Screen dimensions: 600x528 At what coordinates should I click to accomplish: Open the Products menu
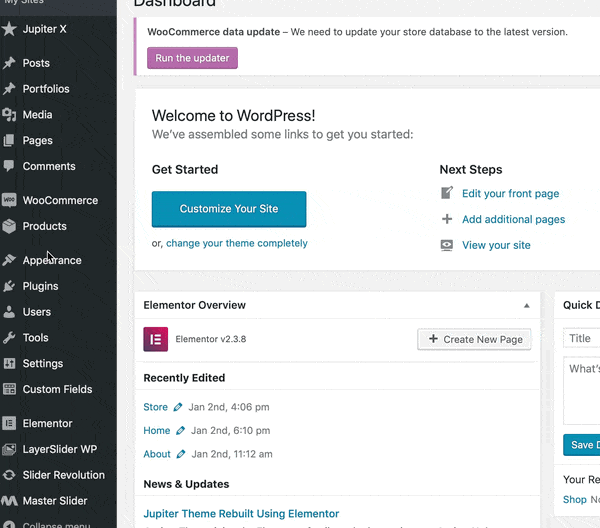(x=44, y=226)
